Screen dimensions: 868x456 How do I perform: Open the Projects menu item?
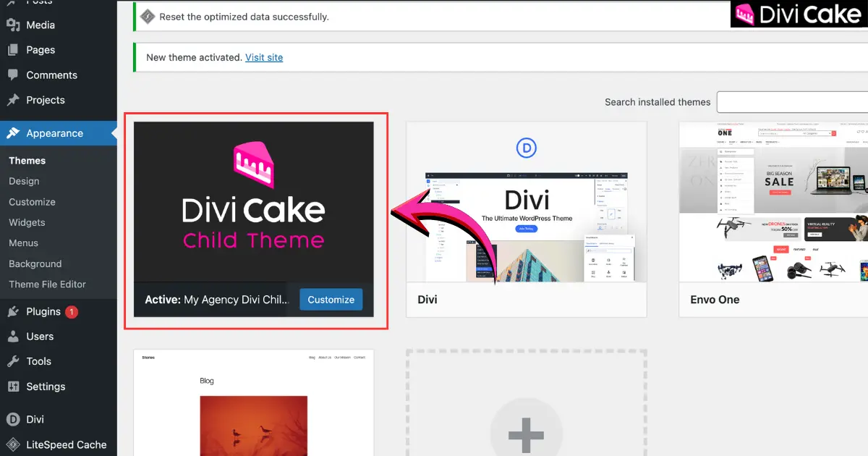point(46,100)
